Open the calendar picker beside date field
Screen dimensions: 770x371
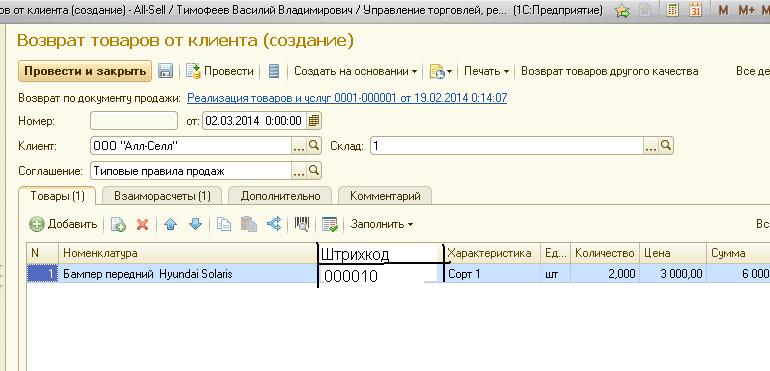(314, 121)
